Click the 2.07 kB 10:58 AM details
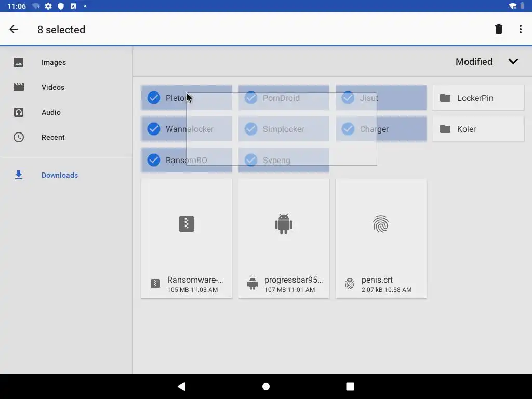This screenshot has height=399, width=532. click(387, 290)
